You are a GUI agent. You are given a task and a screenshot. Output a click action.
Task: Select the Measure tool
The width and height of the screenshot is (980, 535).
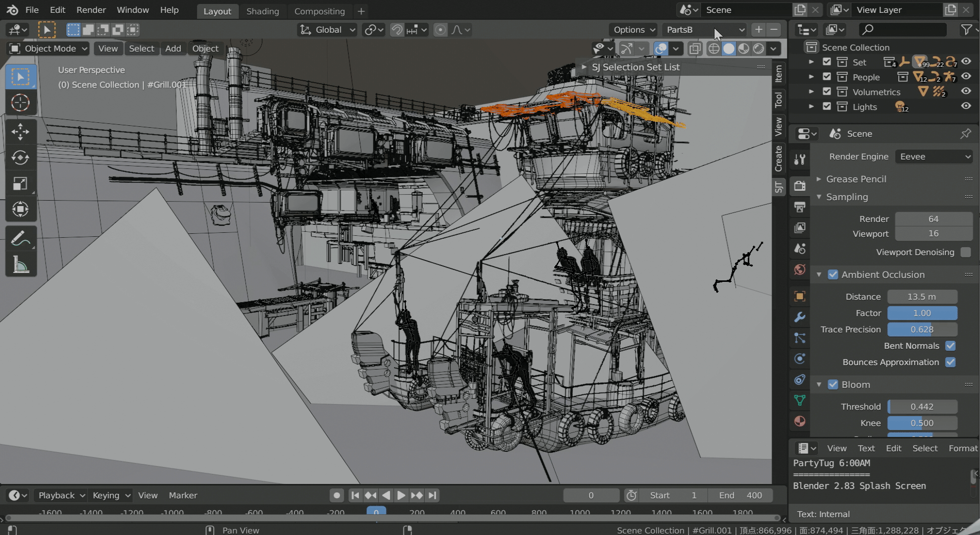click(x=20, y=265)
